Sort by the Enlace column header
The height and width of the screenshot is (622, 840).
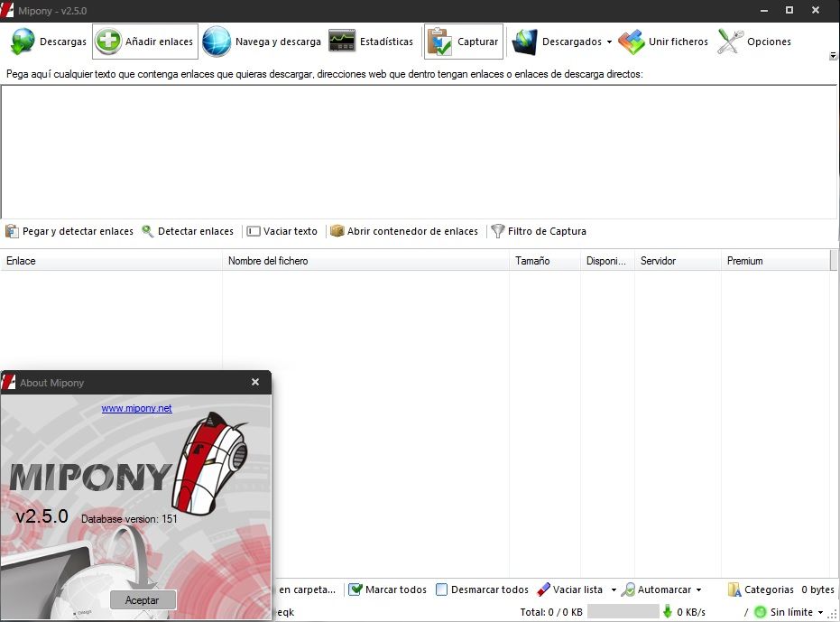tap(112, 261)
